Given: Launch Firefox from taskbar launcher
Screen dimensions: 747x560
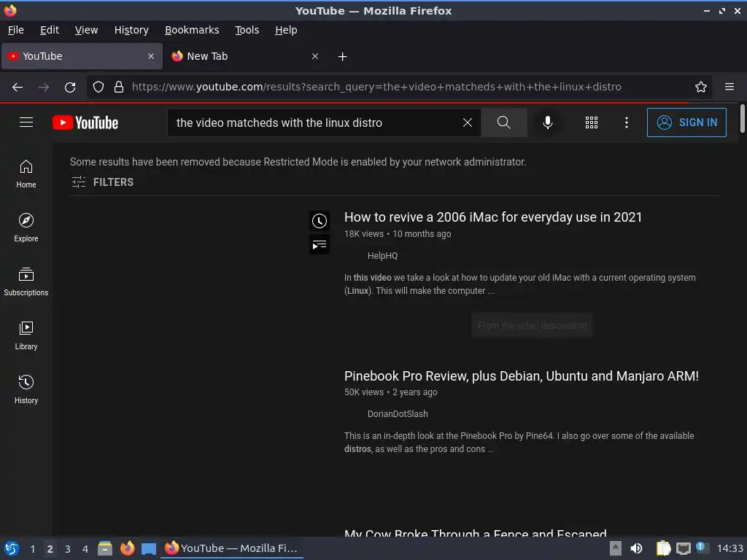Looking at the screenshot, I should 127,548.
